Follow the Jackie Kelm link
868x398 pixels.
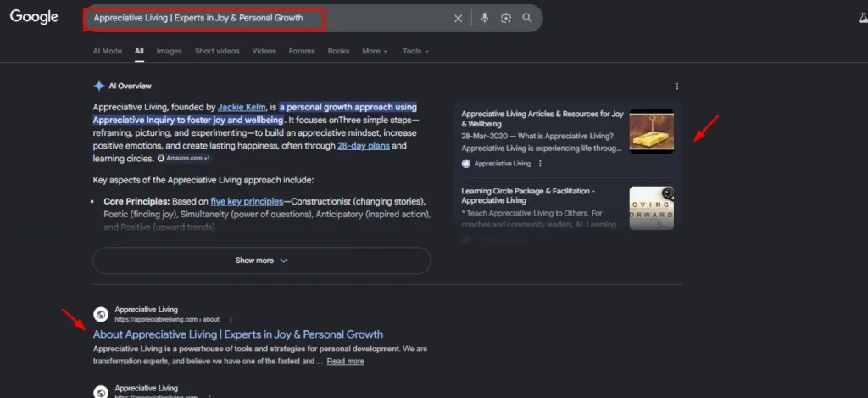pos(242,108)
